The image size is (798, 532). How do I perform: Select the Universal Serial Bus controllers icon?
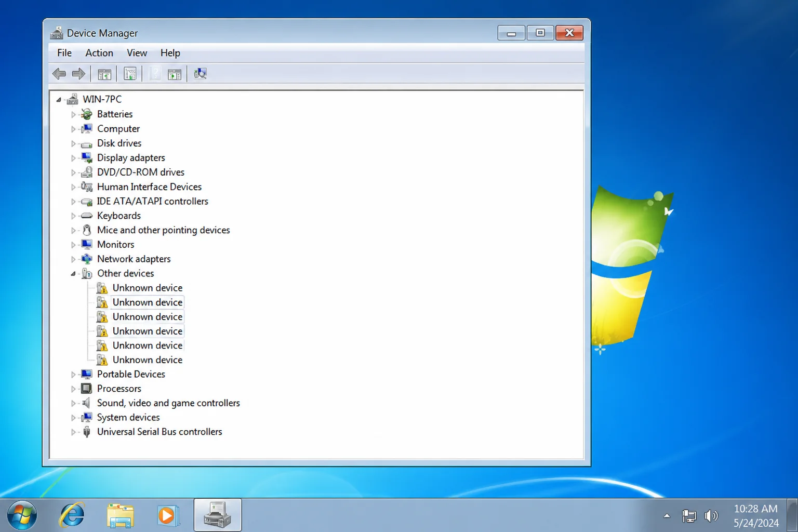[87, 432]
